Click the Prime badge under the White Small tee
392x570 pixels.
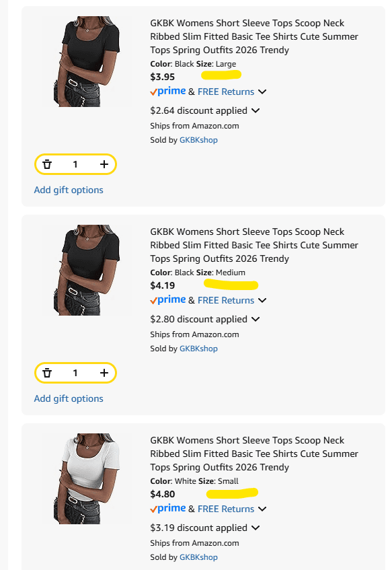point(167,509)
